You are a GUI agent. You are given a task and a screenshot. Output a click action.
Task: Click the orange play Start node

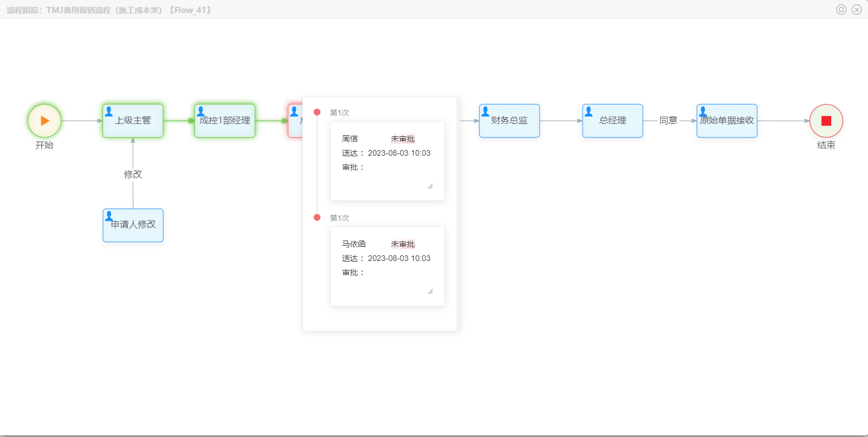point(45,121)
